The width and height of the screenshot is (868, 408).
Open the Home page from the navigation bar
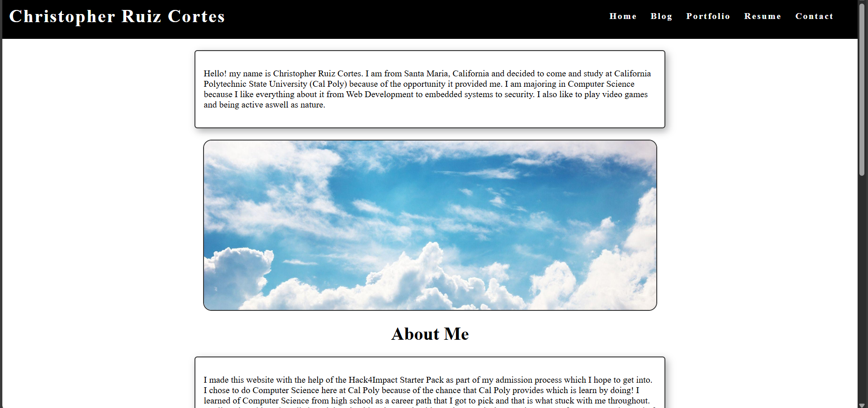(623, 16)
